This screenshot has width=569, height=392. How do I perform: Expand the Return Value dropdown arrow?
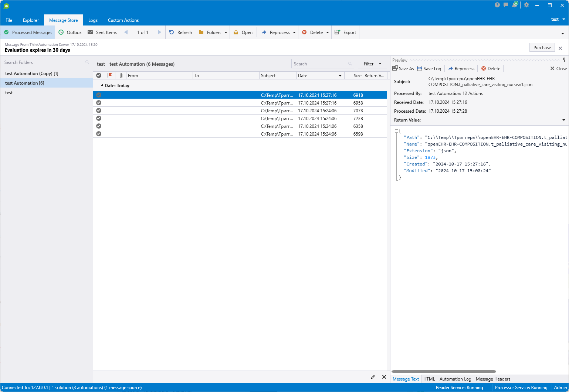click(x=564, y=120)
